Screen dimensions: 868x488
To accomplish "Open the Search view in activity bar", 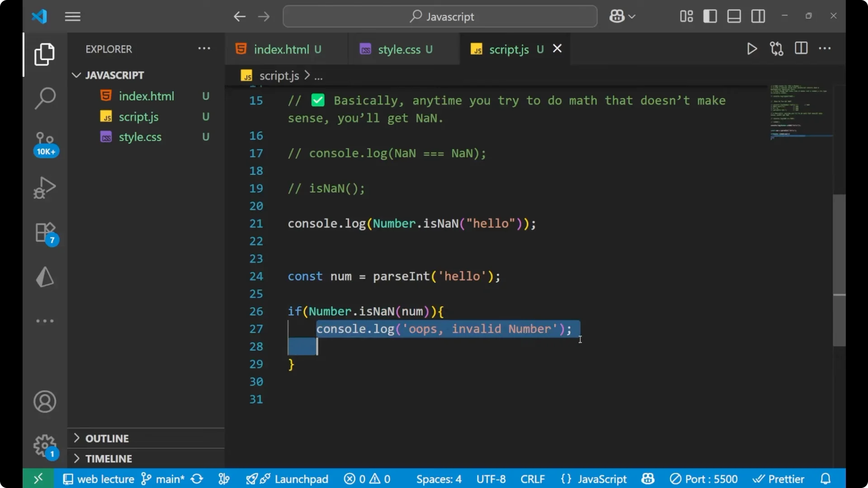I will pos(44,98).
